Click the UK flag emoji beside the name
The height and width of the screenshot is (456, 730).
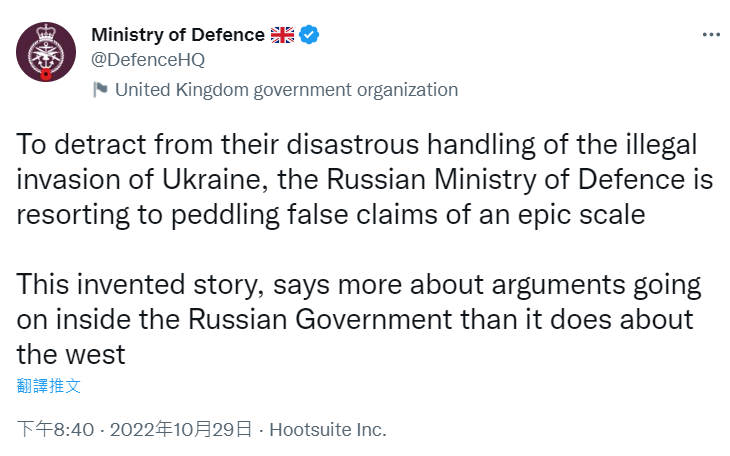click(283, 35)
